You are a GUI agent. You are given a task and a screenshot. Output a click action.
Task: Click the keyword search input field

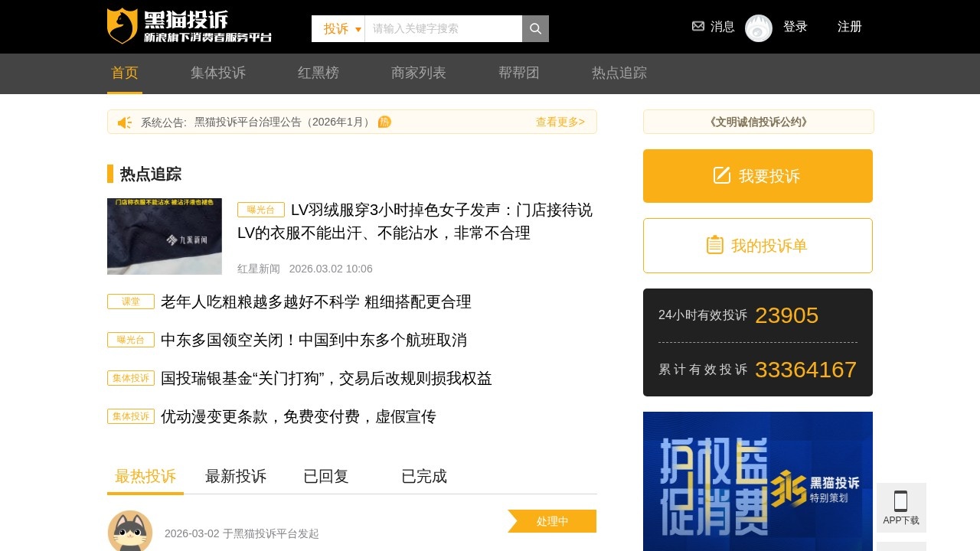pos(443,28)
